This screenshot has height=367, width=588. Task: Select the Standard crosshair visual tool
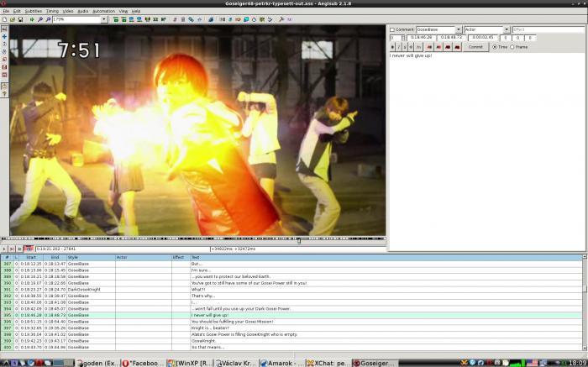(4, 29)
